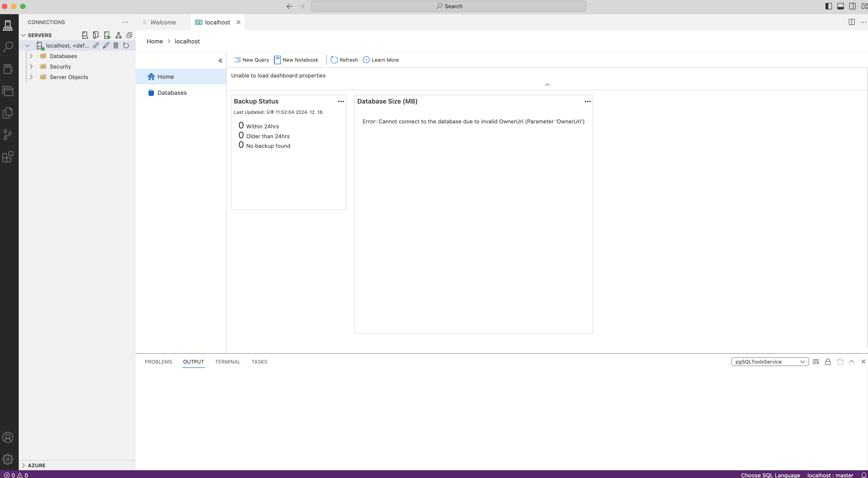Viewport: 868px width, 478px height.
Task: Toggle the output scroll lock icon
Action: click(x=828, y=362)
